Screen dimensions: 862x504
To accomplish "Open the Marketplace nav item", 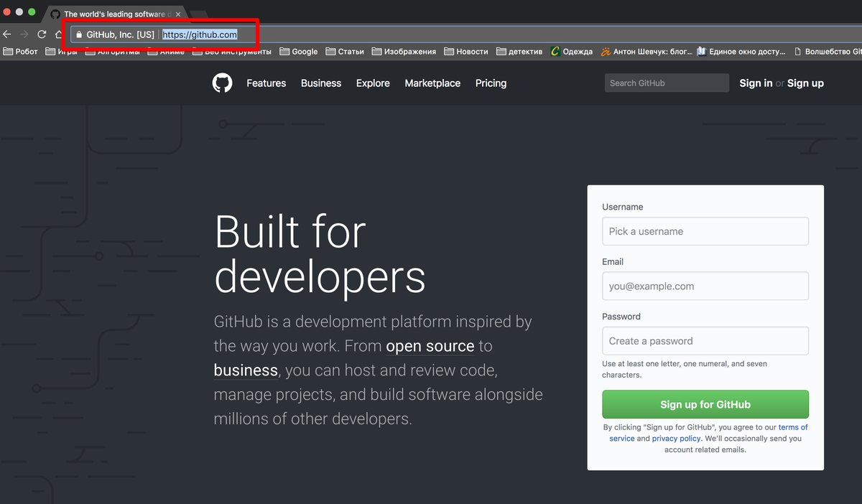I will pos(432,83).
